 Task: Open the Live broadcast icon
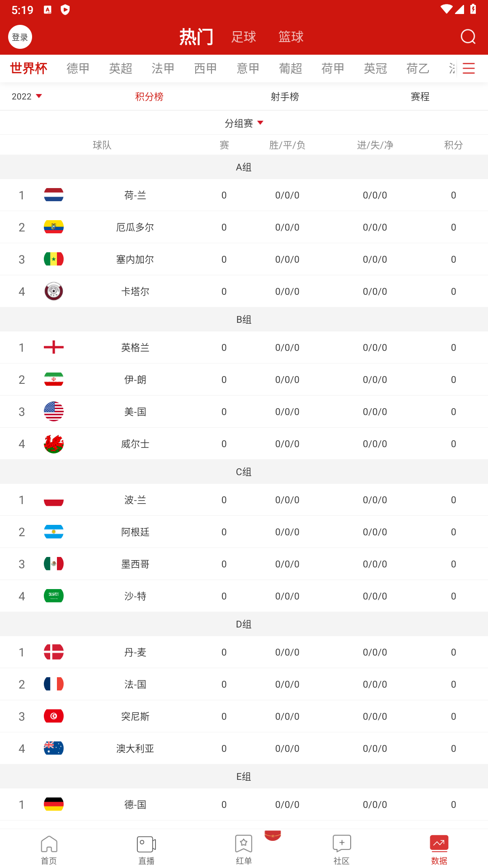tap(146, 844)
